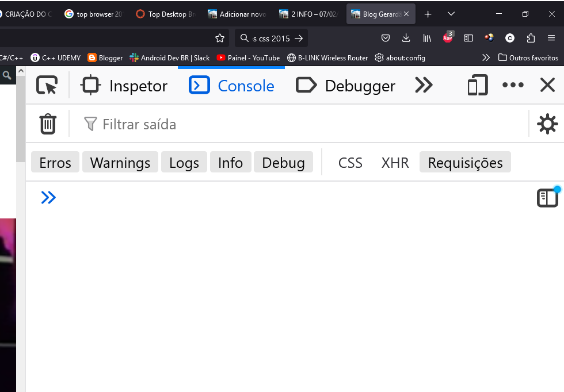Screen dimensions: 564x392
Task: Activate the element picker tool
Action: tap(47, 86)
